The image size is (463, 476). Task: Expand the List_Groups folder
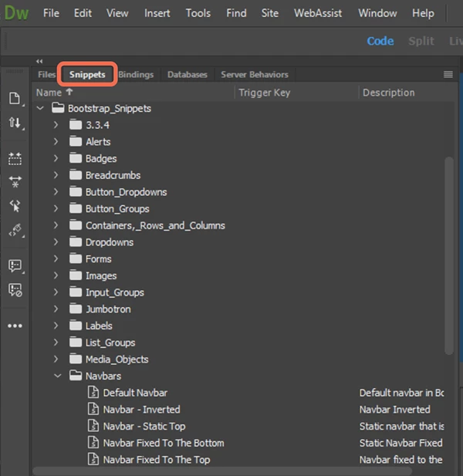(x=56, y=343)
